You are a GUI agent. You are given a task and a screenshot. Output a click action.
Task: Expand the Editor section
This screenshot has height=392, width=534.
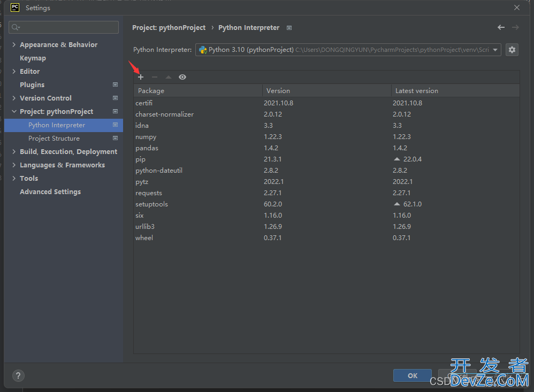pyautogui.click(x=14, y=71)
